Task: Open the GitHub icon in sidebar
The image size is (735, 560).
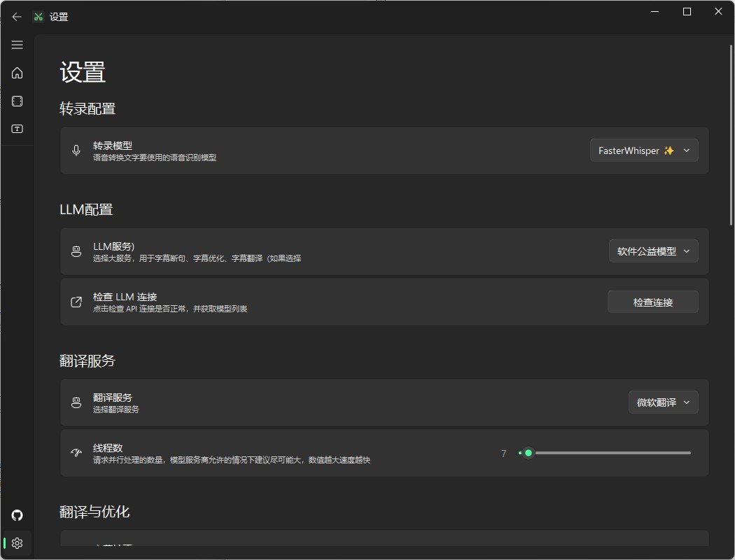Action: tap(17, 515)
